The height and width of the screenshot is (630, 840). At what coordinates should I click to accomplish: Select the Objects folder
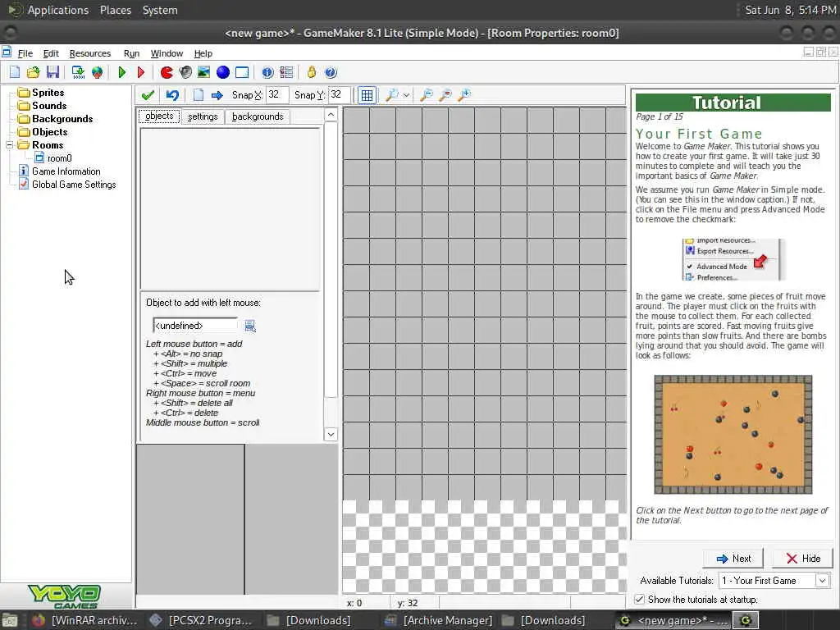[50, 132]
